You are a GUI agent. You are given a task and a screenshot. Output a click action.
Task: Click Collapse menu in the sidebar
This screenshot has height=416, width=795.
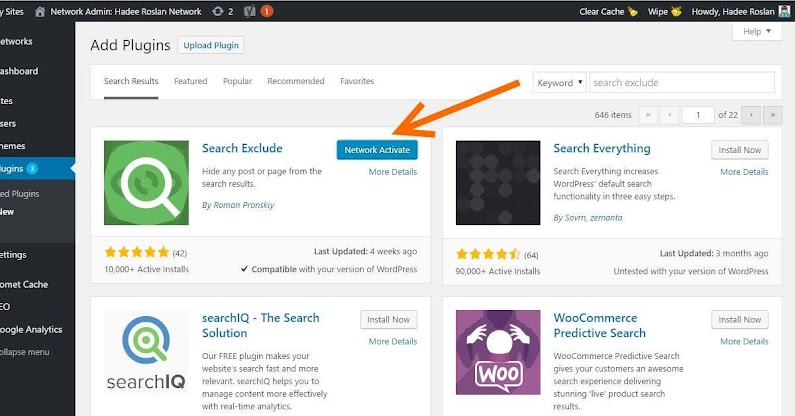coord(24,352)
